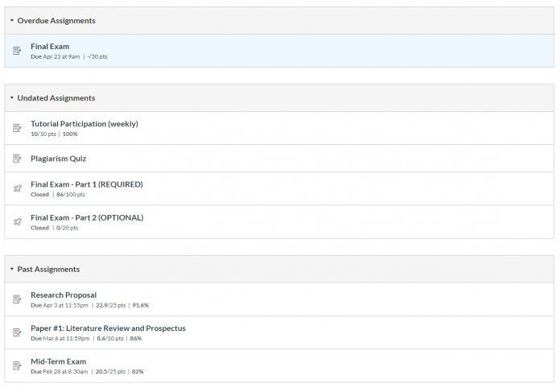
Task: Open Final Exam - Part 1 (REQUIRED)
Action: 87,184
